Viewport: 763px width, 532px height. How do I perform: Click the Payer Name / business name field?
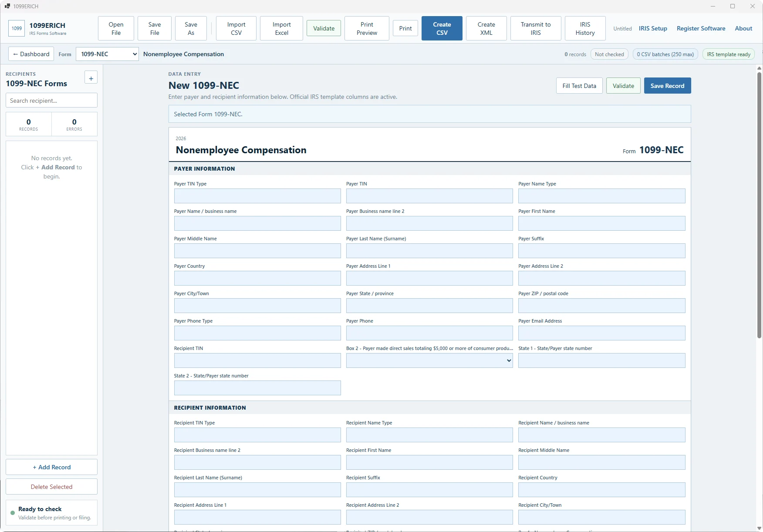click(257, 223)
